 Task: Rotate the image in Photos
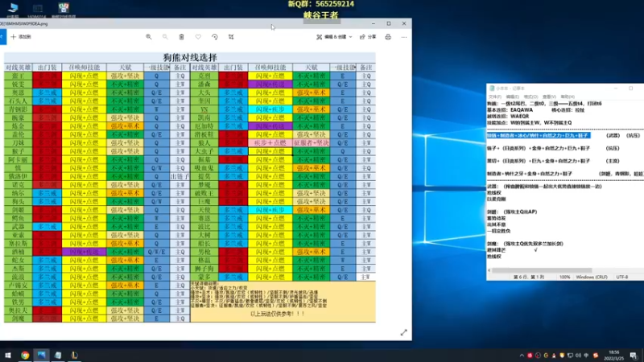point(214,37)
